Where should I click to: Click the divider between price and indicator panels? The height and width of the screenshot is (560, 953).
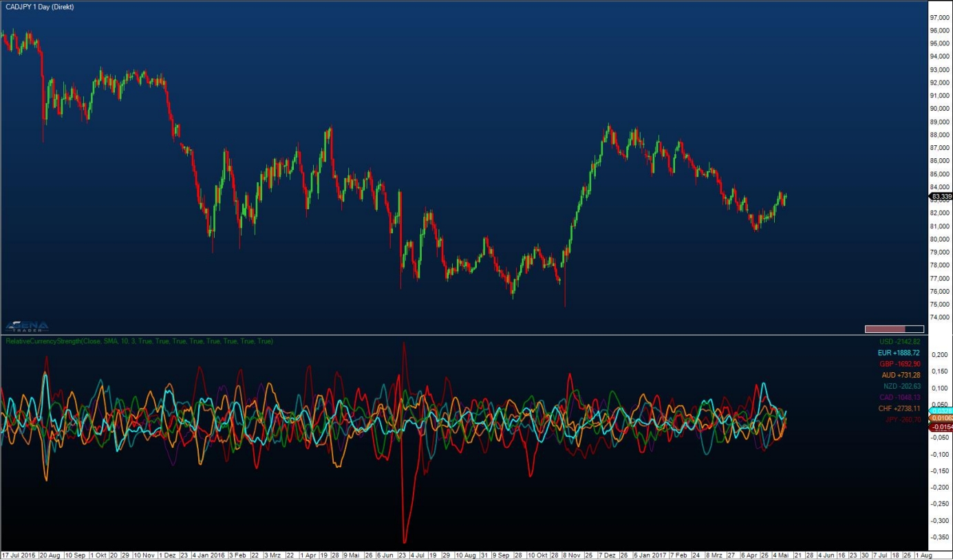coord(468,335)
